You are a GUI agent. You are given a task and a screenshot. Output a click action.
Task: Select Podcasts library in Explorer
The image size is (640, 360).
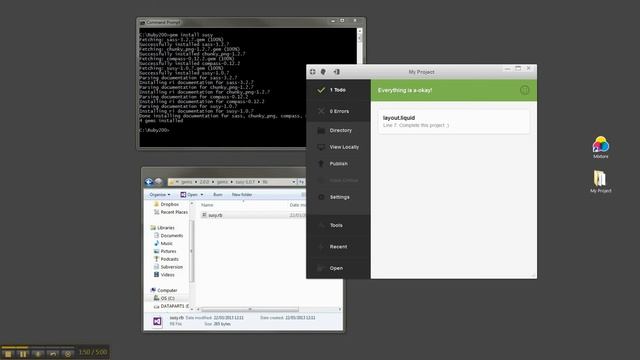pos(166,259)
